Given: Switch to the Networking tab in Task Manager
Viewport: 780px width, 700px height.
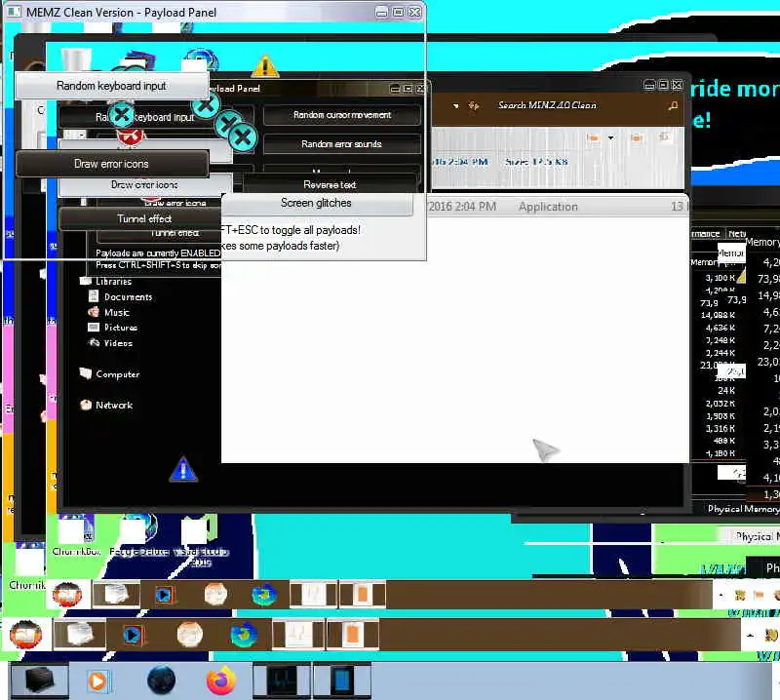Looking at the screenshot, I should (x=736, y=233).
